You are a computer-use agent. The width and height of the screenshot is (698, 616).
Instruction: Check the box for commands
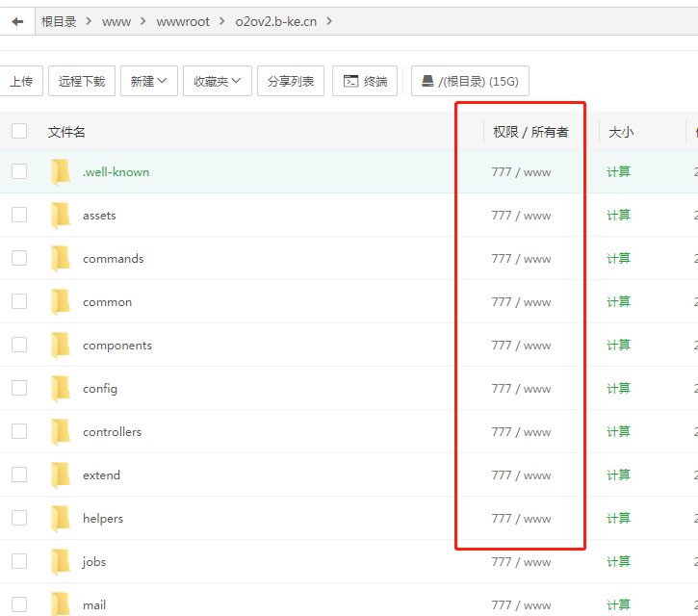point(19,258)
